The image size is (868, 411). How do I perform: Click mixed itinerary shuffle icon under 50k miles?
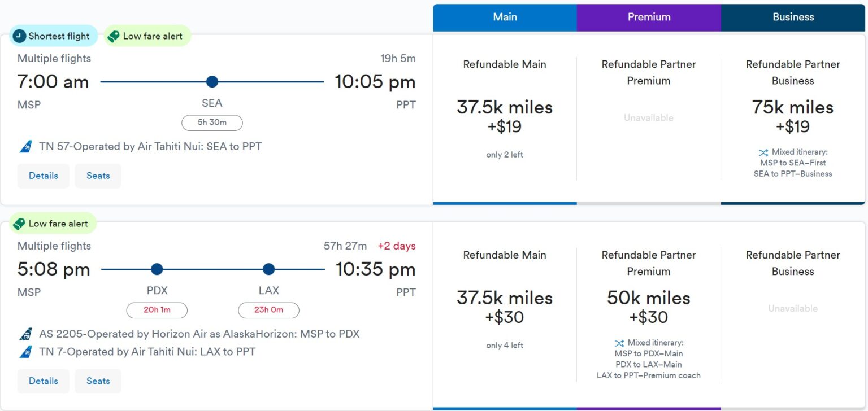619,343
